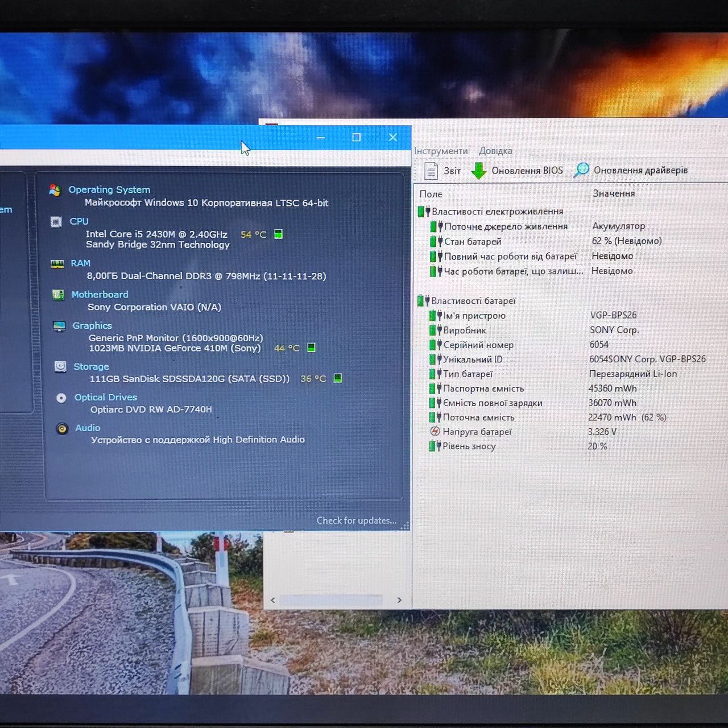The image size is (728, 728).
Task: Click the Audio speaker icon
Action: click(x=62, y=428)
